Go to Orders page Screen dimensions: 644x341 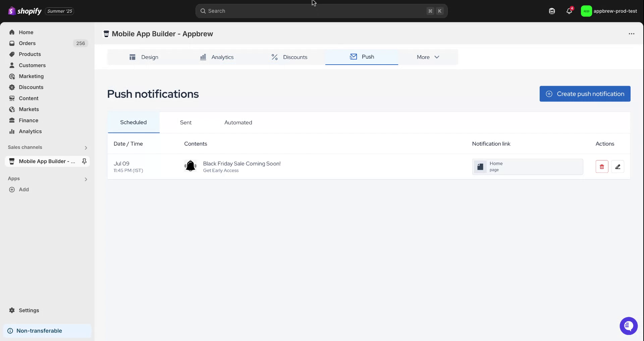tap(27, 43)
